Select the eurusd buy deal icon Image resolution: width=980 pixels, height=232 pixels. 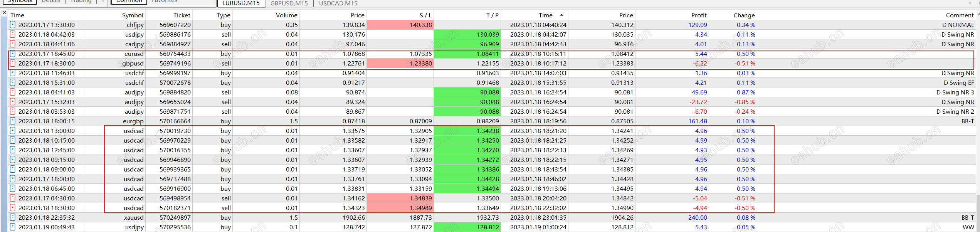coord(13,54)
